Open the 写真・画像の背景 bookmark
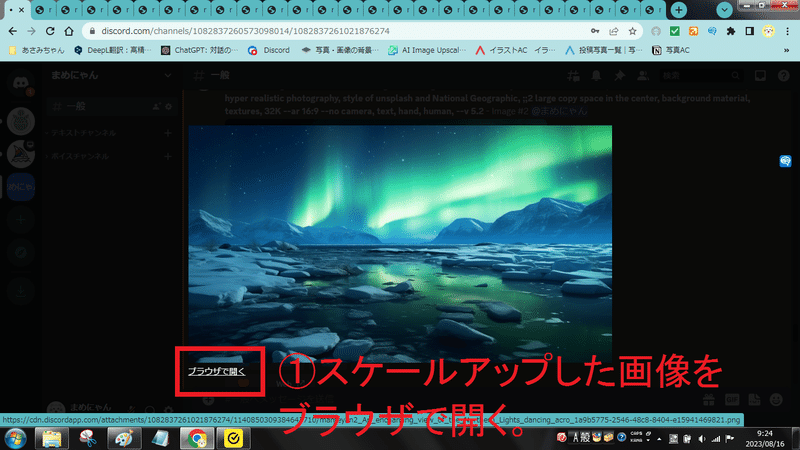Screen dimensions: 800x450 click(x=340, y=50)
